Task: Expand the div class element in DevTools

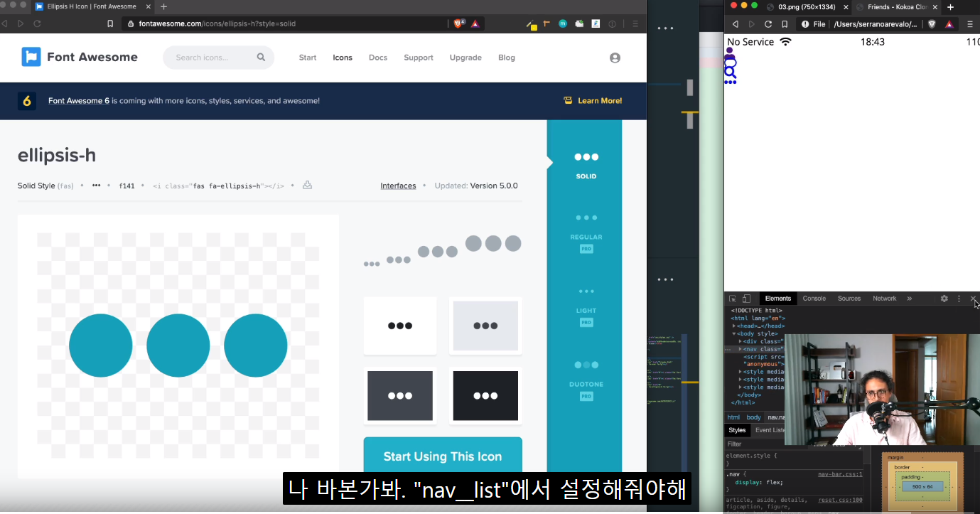Action: [x=741, y=341]
